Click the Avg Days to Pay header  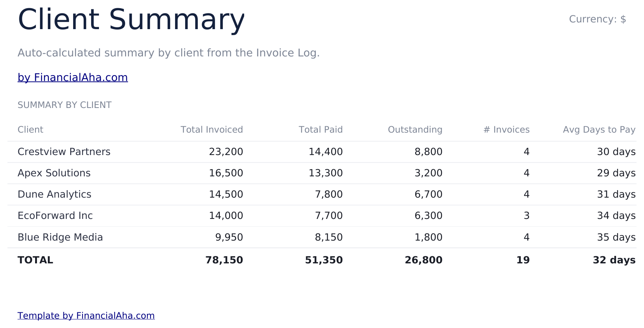(x=599, y=130)
